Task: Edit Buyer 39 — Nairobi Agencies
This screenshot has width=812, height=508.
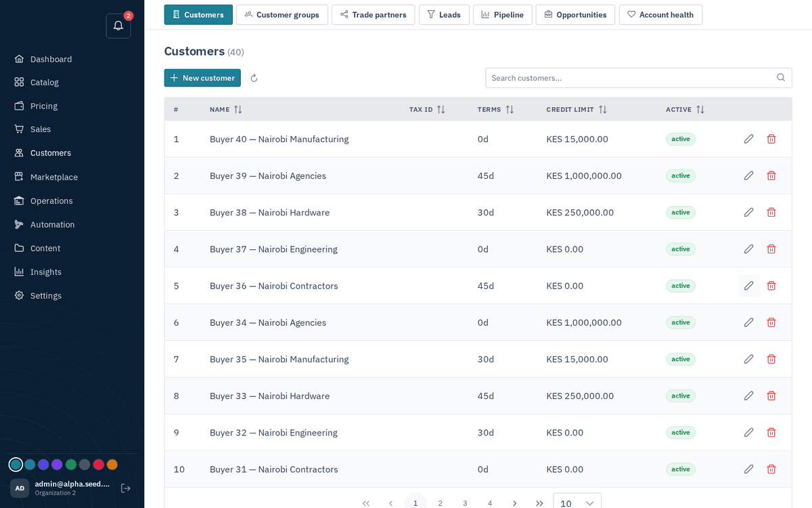Action: click(748, 175)
